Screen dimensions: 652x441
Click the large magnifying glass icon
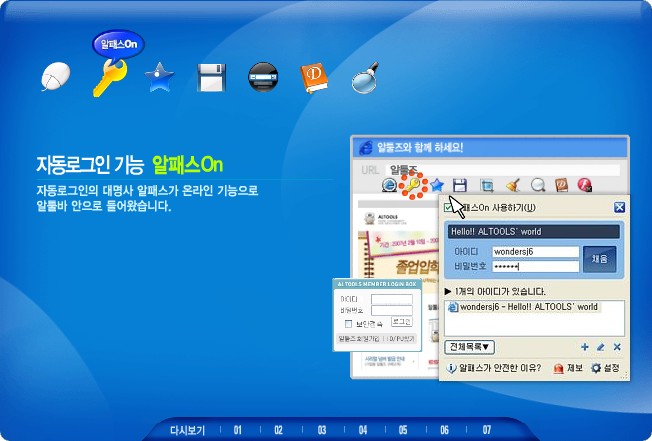365,77
